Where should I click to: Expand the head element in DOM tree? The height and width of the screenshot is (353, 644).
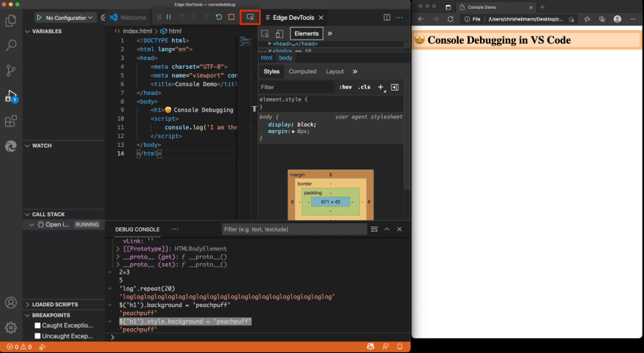click(270, 43)
